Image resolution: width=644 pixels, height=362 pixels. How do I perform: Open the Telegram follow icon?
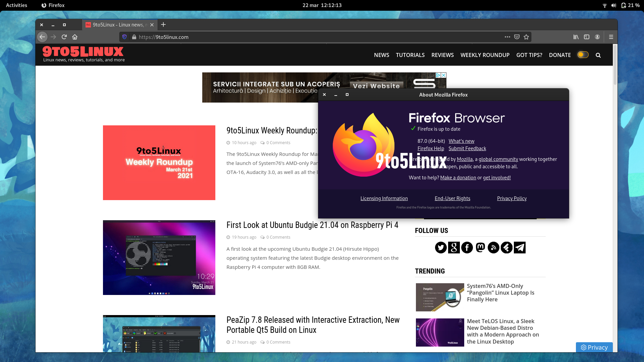point(520,248)
